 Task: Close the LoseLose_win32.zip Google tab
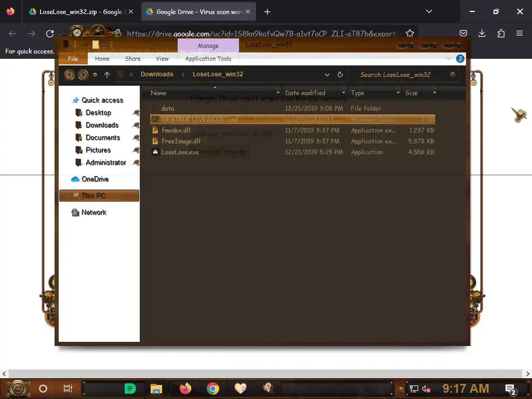click(131, 11)
